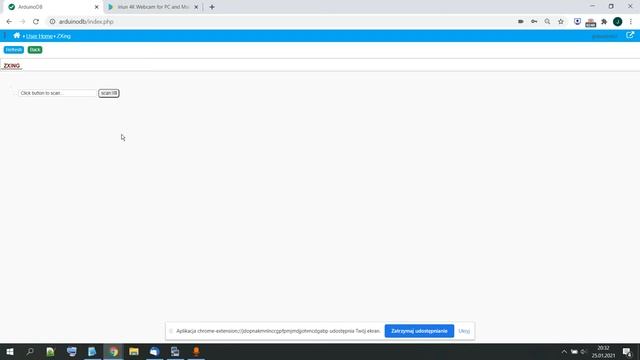The image size is (640, 360).
Task: Click the battery icon in system tray
Action: (x=574, y=351)
